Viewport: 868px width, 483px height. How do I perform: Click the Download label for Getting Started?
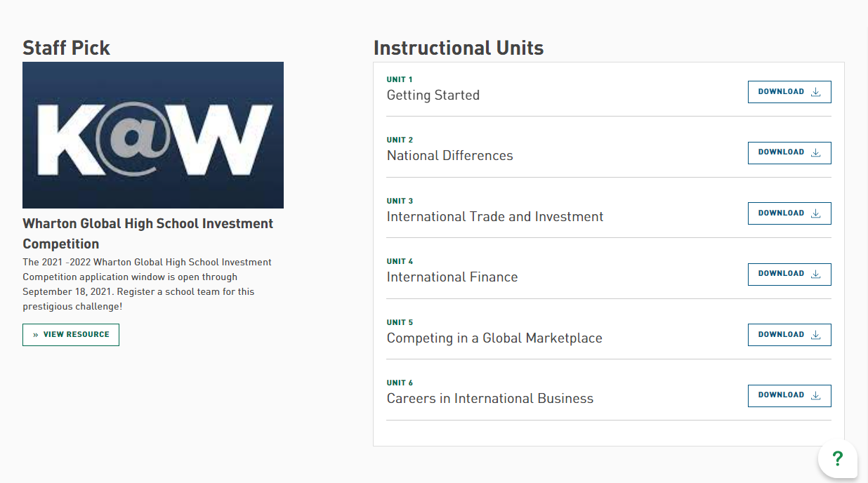click(x=781, y=92)
